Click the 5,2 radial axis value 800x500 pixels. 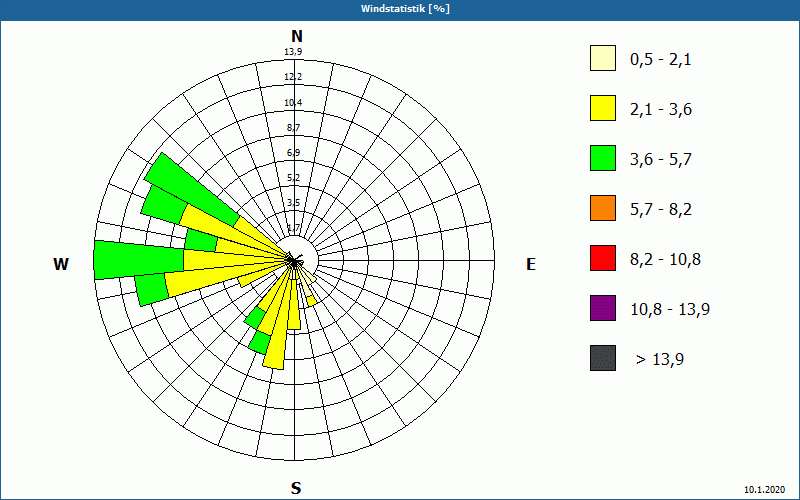(293, 178)
